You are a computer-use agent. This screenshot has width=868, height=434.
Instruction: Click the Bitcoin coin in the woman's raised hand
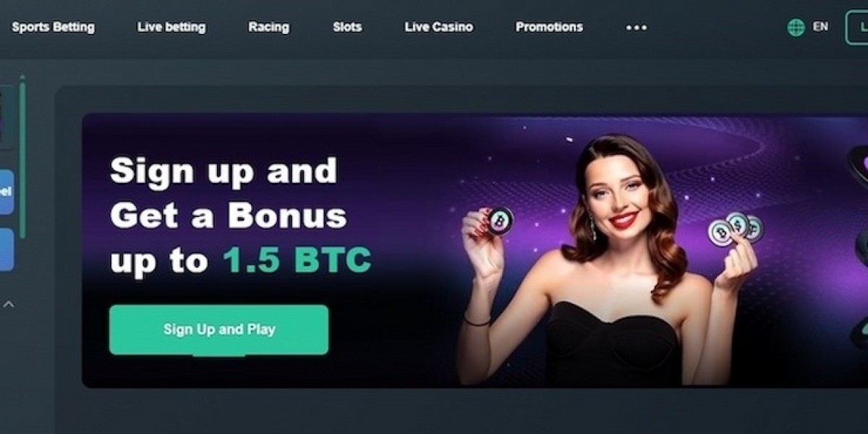499,220
